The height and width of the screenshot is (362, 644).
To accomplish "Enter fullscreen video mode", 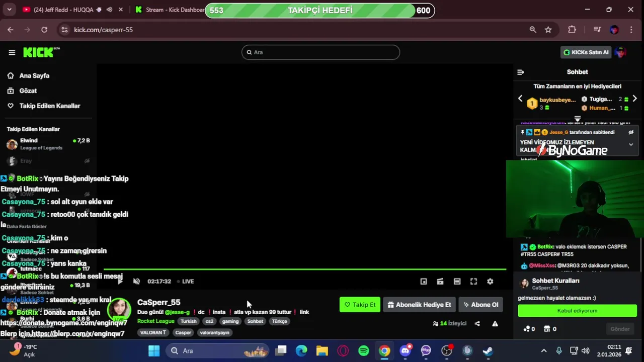I will click(473, 282).
